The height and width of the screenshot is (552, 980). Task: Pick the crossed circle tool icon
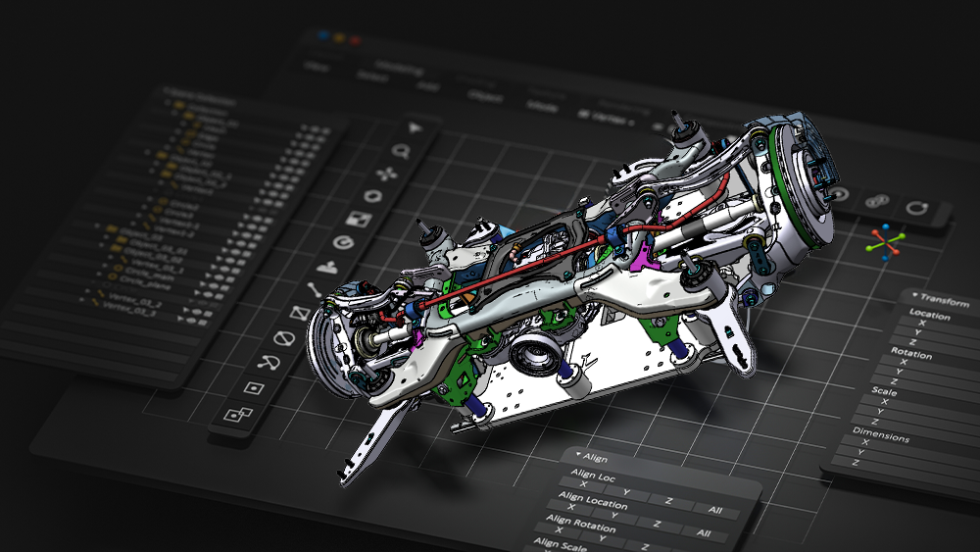tap(284, 338)
